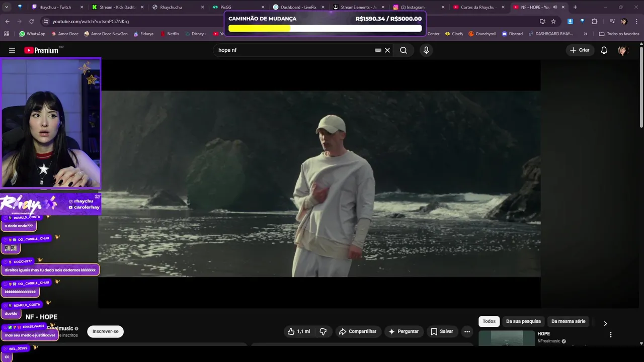The width and height of the screenshot is (644, 362).
Task: Open Chrome apps grid shortcut
Action: [7, 34]
